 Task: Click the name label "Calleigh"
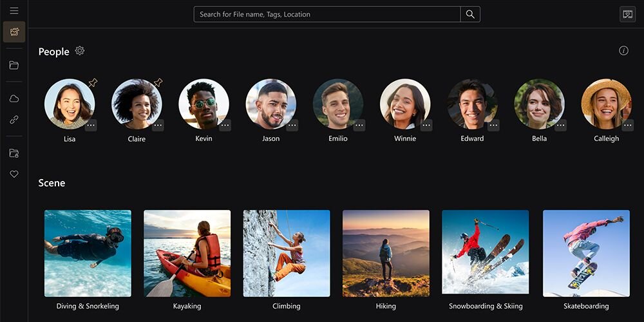click(606, 139)
